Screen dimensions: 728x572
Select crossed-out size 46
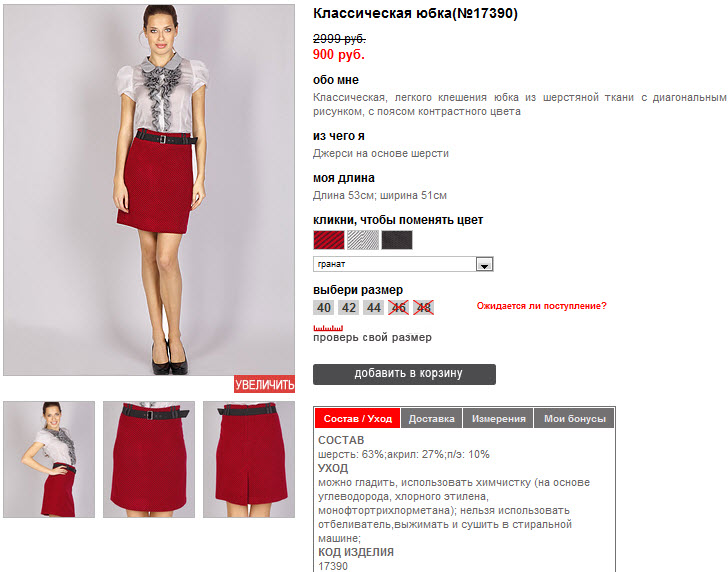click(398, 307)
